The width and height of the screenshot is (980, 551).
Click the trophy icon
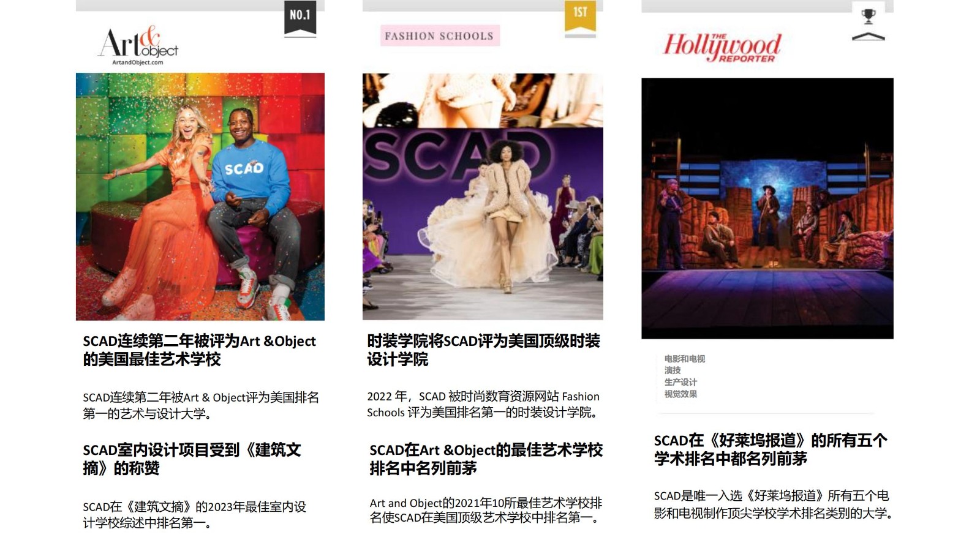click(x=869, y=17)
